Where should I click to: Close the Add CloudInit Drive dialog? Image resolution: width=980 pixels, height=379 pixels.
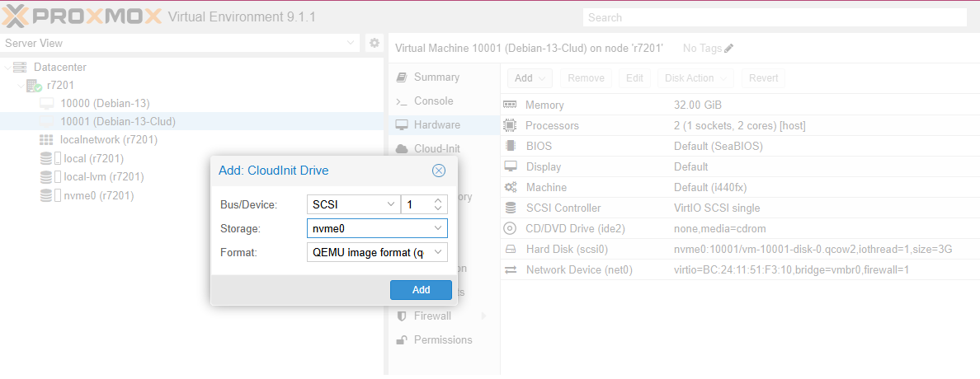click(439, 171)
